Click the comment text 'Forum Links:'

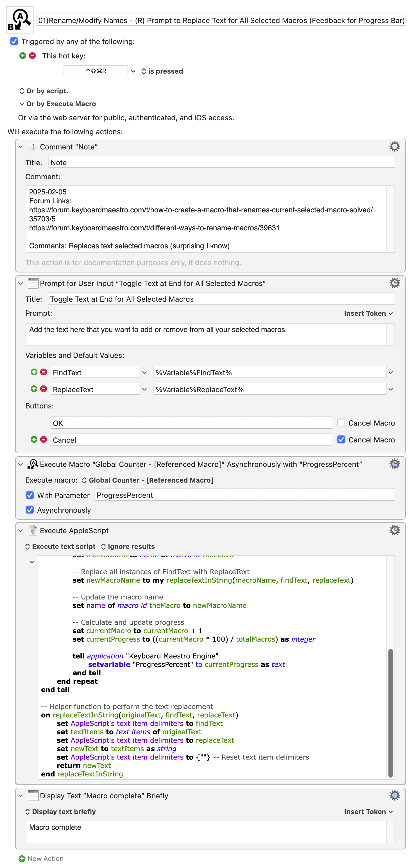50,201
